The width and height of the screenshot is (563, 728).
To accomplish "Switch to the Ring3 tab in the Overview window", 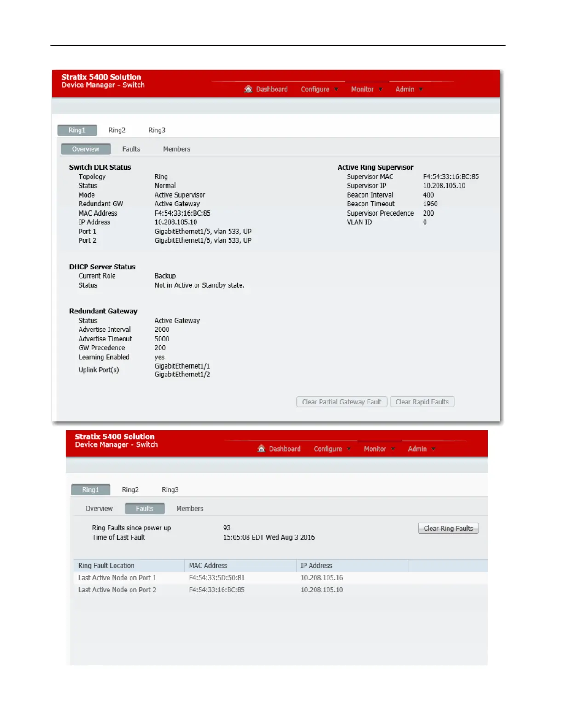I will [157, 130].
